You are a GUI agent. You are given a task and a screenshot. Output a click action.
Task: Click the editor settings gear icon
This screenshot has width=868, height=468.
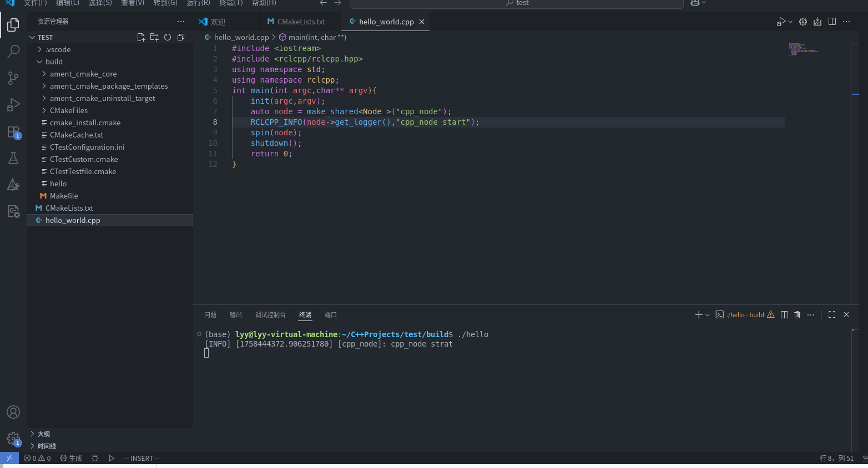tap(803, 22)
